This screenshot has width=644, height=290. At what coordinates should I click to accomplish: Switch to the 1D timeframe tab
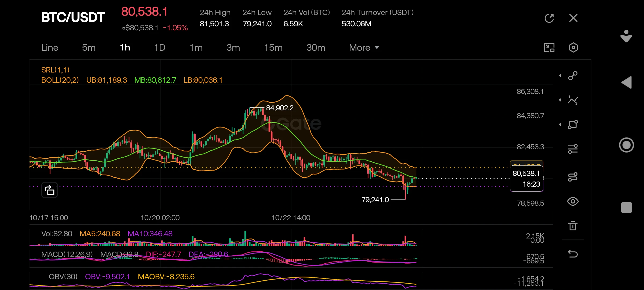(160, 48)
